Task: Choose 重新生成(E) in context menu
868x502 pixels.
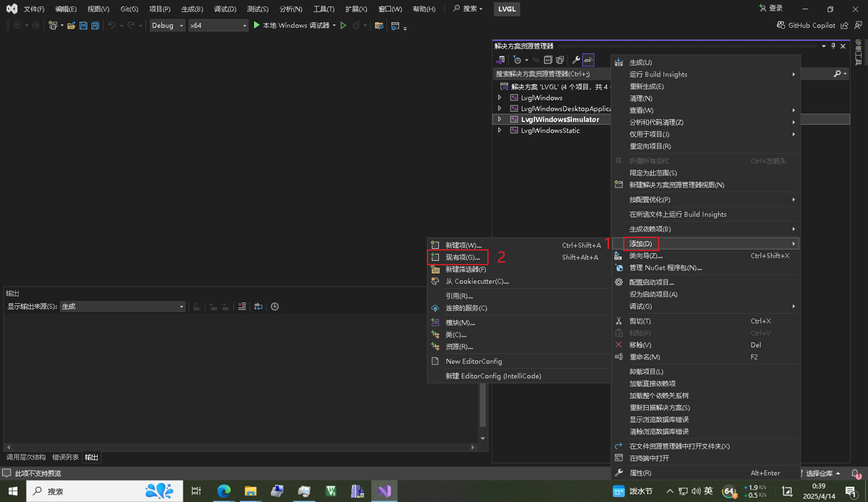Action: tap(705, 86)
